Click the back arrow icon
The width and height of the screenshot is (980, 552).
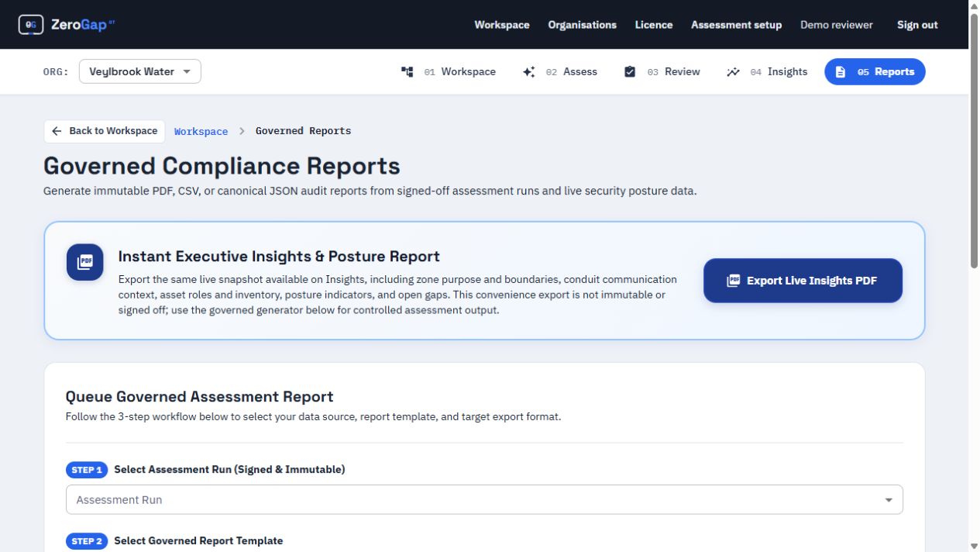(57, 131)
